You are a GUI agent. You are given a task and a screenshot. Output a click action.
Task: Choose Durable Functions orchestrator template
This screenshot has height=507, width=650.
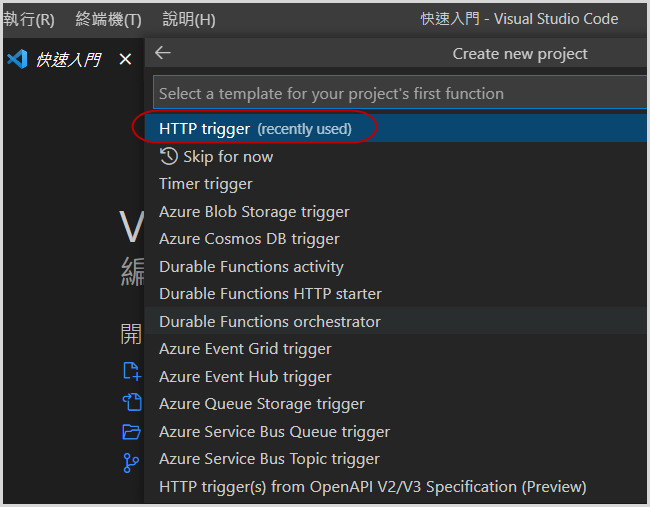(x=270, y=322)
